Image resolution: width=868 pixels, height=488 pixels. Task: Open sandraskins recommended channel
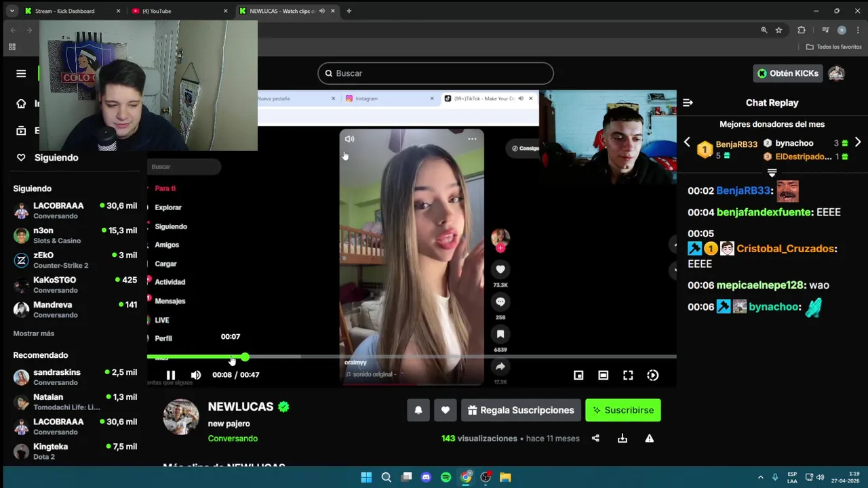(75, 377)
